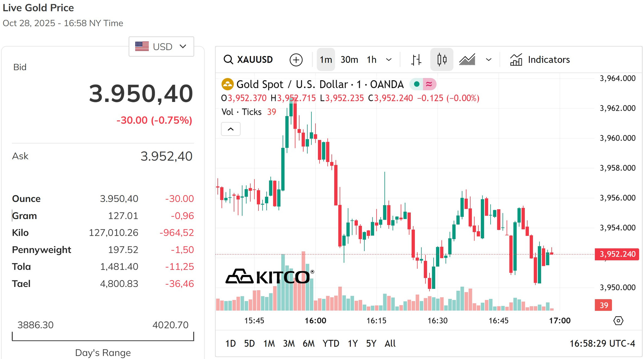Choose the area chart style icon

[467, 59]
